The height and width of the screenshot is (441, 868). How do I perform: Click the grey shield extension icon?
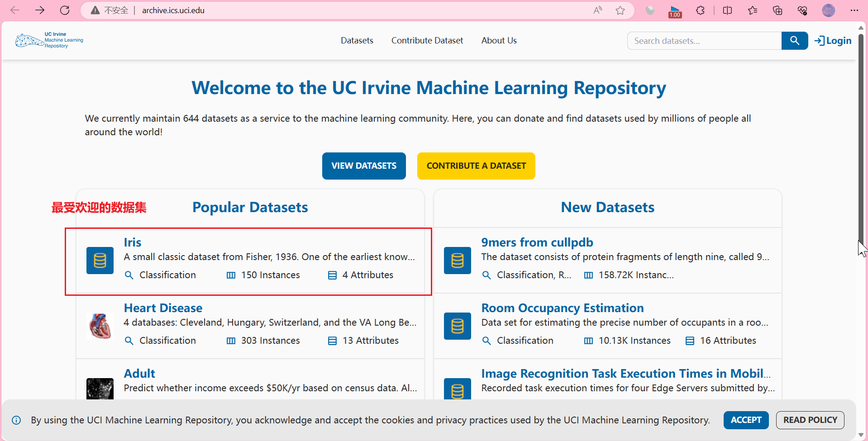[650, 10]
